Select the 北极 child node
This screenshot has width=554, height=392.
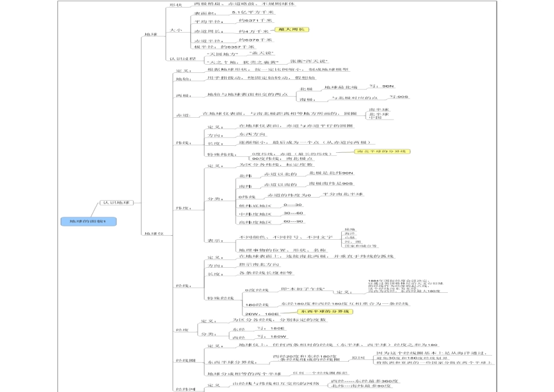coord(306,89)
